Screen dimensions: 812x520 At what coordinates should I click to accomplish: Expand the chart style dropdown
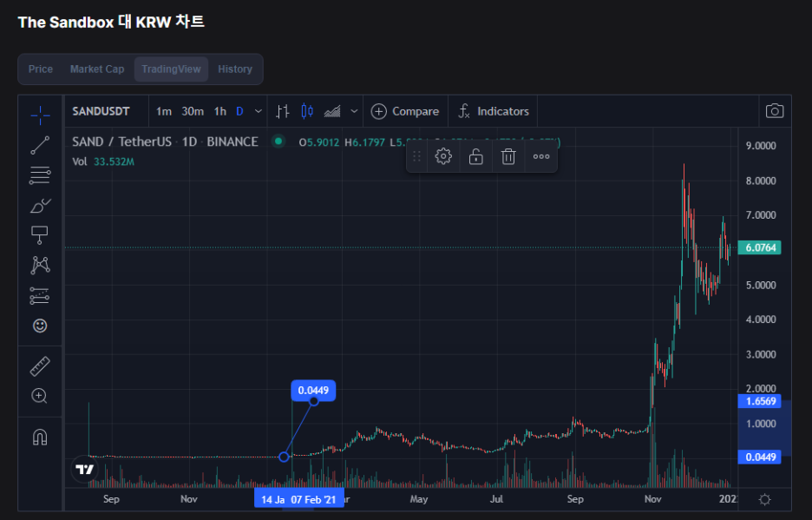click(354, 111)
